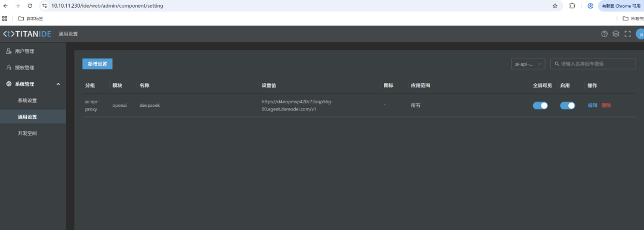644x230 pixels.
Task: Click the layers stack icon in the header
Action: pos(615,34)
